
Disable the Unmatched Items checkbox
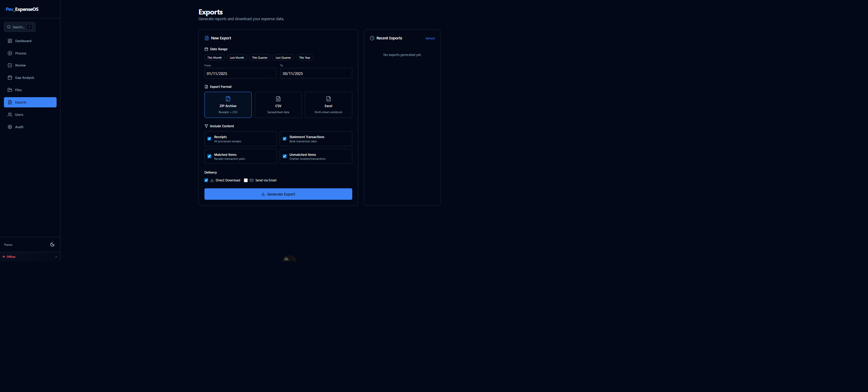285,156
